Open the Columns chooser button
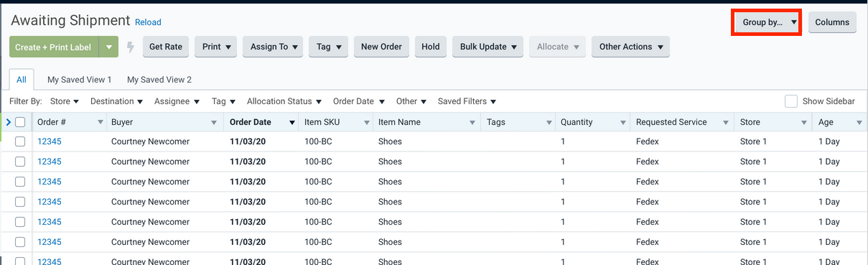 click(x=832, y=22)
